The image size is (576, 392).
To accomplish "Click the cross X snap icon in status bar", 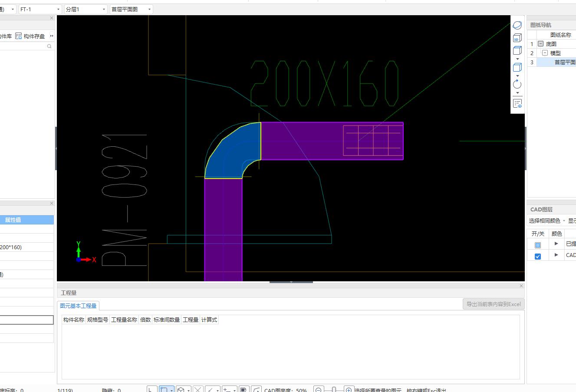I will [198, 390].
